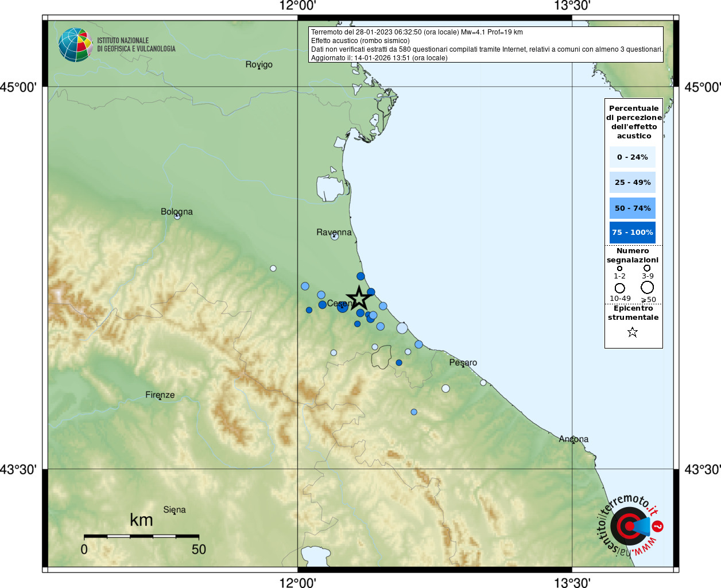
Task: Select the 3-9 reports circle in legend
Action: 647,268
